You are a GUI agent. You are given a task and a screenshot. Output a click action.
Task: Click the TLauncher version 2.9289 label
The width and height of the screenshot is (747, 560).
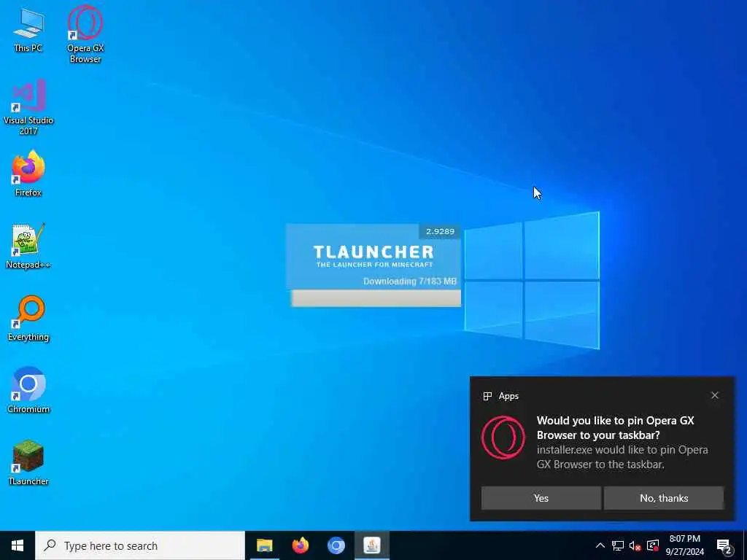(x=440, y=231)
